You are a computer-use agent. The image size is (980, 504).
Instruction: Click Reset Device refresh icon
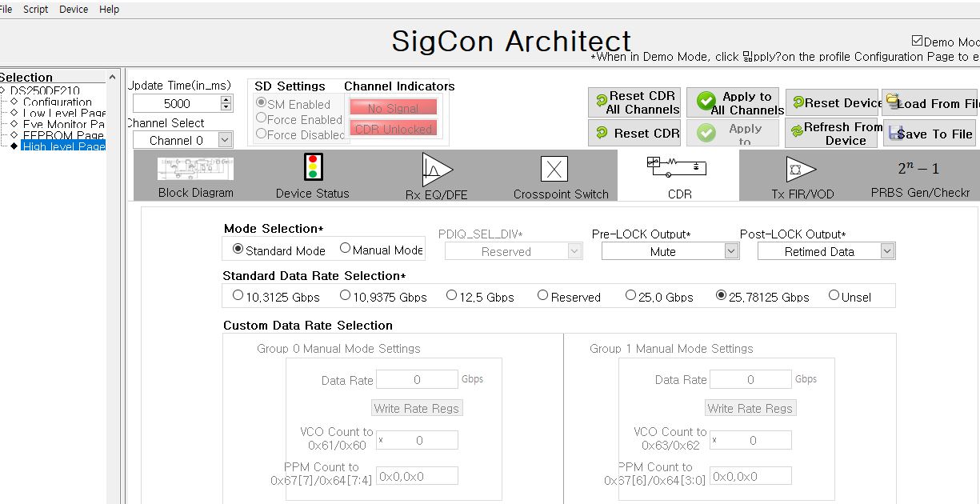(798, 102)
